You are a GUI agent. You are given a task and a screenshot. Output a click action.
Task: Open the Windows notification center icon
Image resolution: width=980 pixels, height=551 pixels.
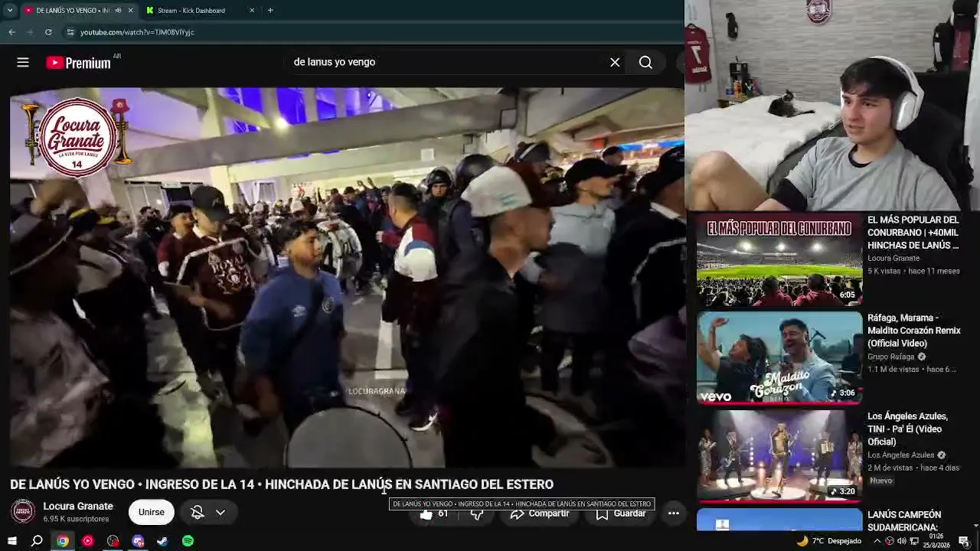pos(964,541)
